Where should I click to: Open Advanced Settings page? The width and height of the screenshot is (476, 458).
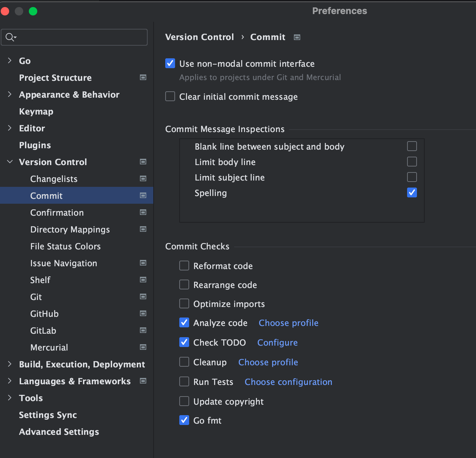pyautogui.click(x=59, y=432)
